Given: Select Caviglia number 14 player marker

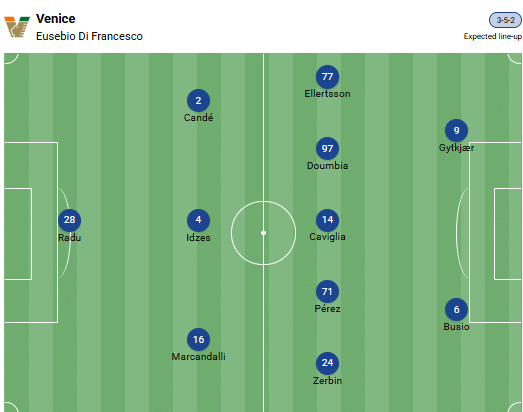Looking at the screenshot, I should pyautogui.click(x=327, y=220).
